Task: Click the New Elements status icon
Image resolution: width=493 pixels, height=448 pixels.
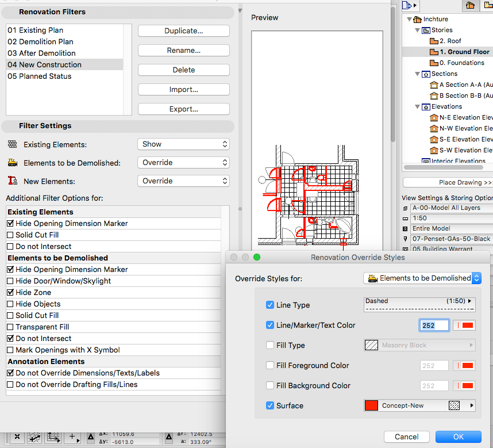Action: (x=12, y=181)
